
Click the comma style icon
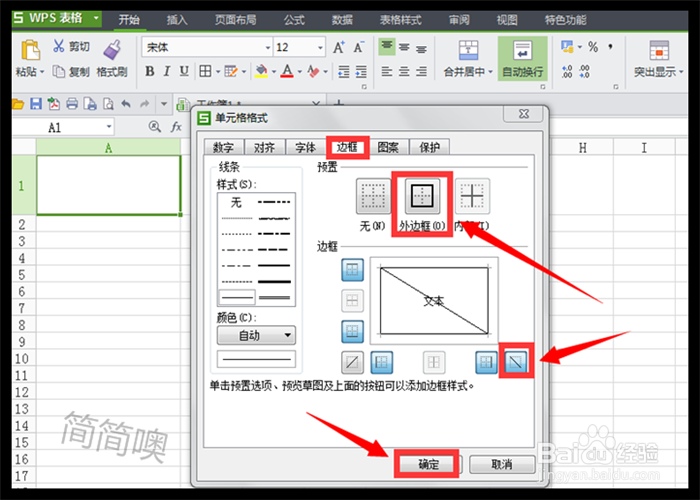click(x=610, y=46)
